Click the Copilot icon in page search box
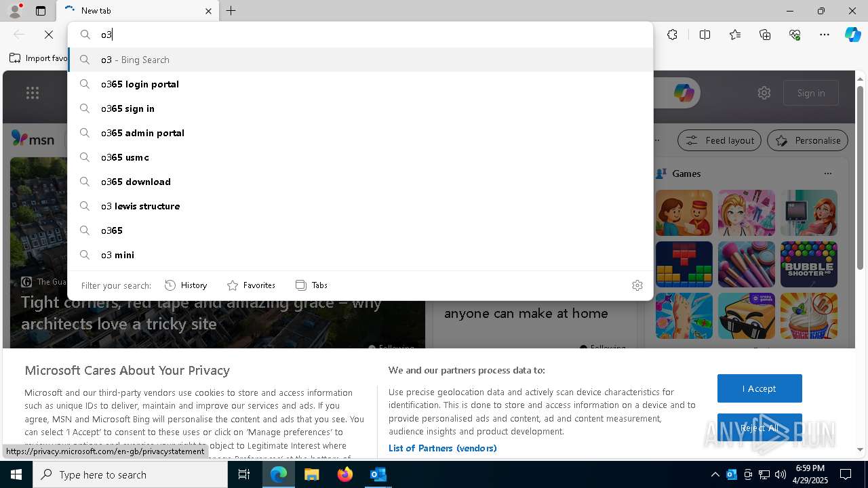The height and width of the screenshot is (488, 868). pos(684,93)
